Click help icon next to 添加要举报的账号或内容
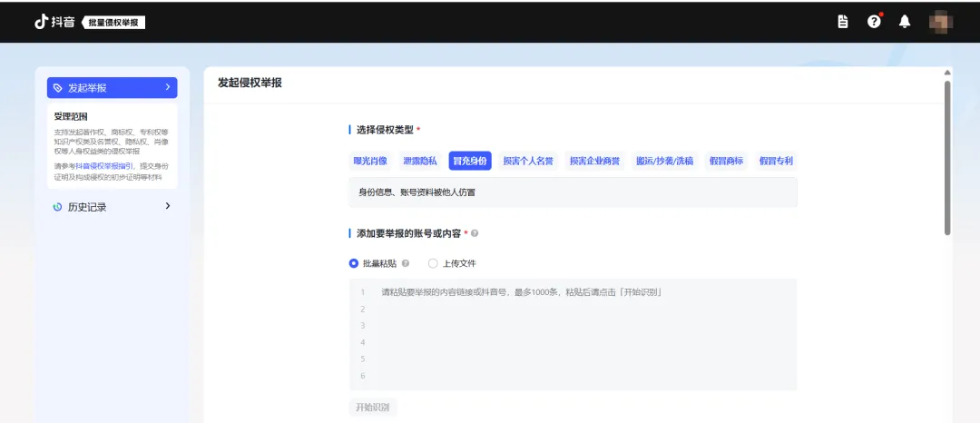980x423 pixels. point(475,233)
